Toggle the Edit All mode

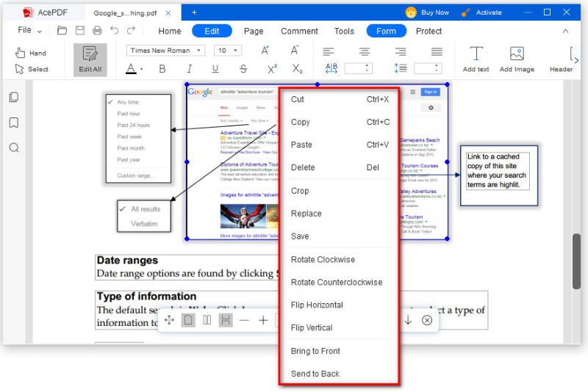(x=90, y=60)
